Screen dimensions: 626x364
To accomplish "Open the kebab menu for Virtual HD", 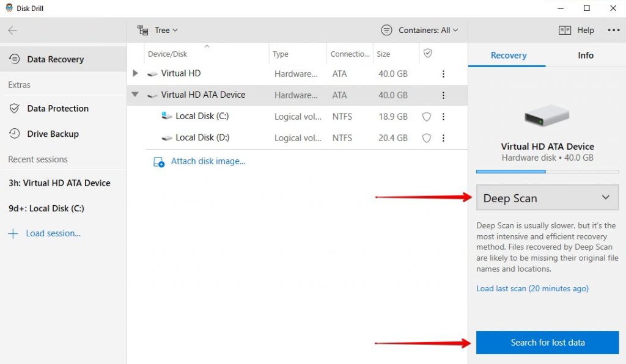I will (x=443, y=73).
